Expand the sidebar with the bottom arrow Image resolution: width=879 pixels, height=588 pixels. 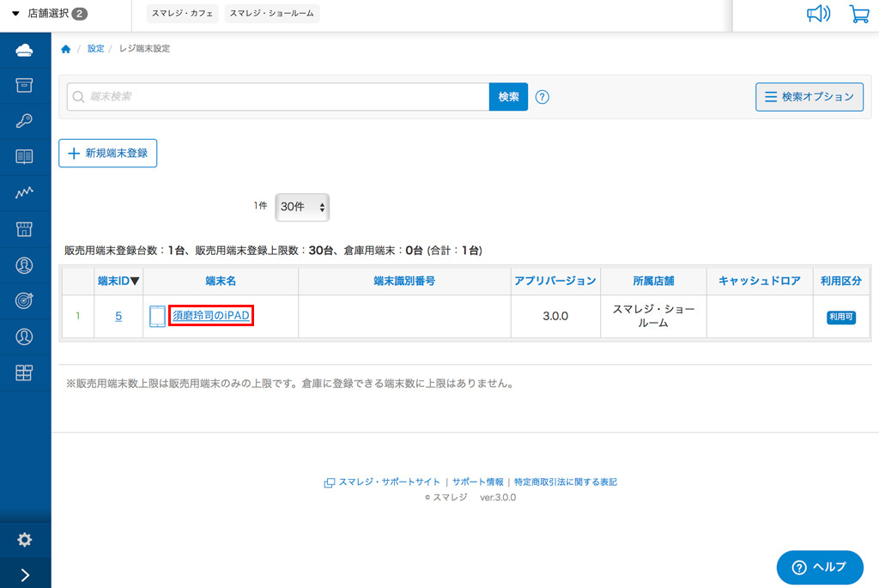pos(25,574)
